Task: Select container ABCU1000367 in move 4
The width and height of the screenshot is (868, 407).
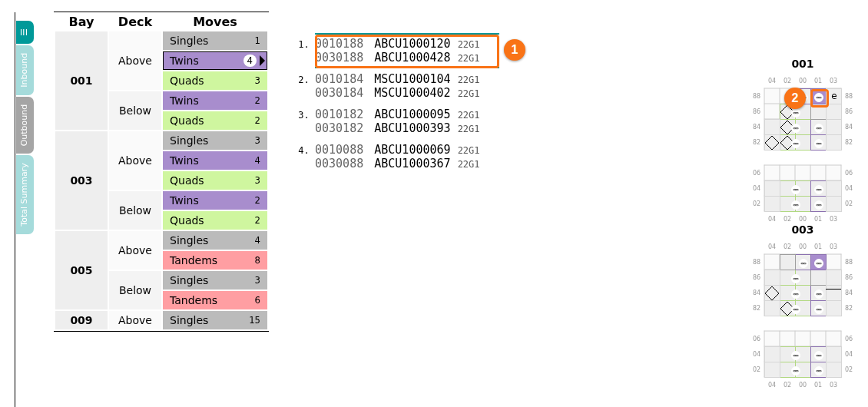Action: click(412, 164)
